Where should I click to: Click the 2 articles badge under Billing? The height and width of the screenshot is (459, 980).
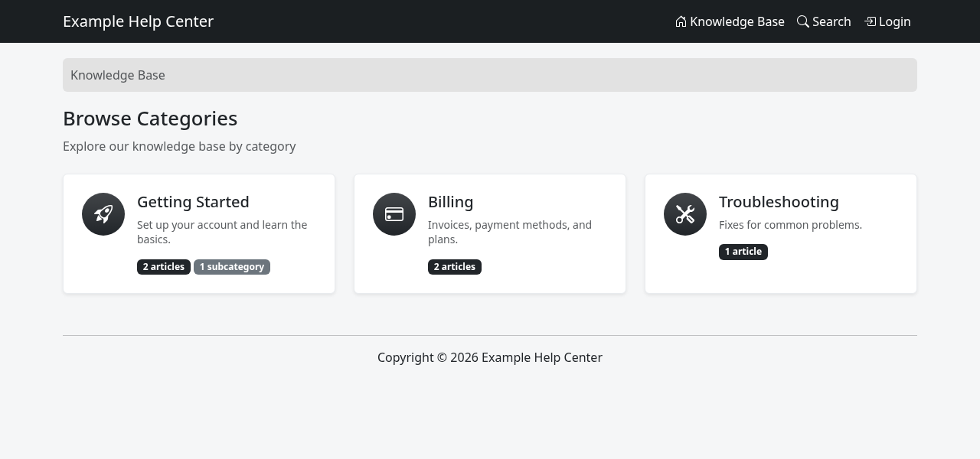coord(455,267)
